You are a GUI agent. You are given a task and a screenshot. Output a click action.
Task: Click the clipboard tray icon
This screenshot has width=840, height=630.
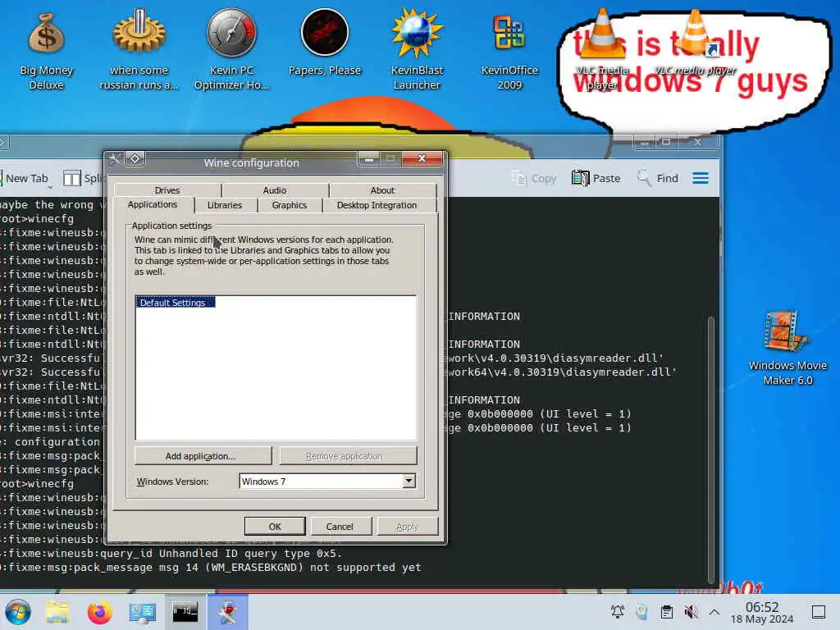click(667, 611)
